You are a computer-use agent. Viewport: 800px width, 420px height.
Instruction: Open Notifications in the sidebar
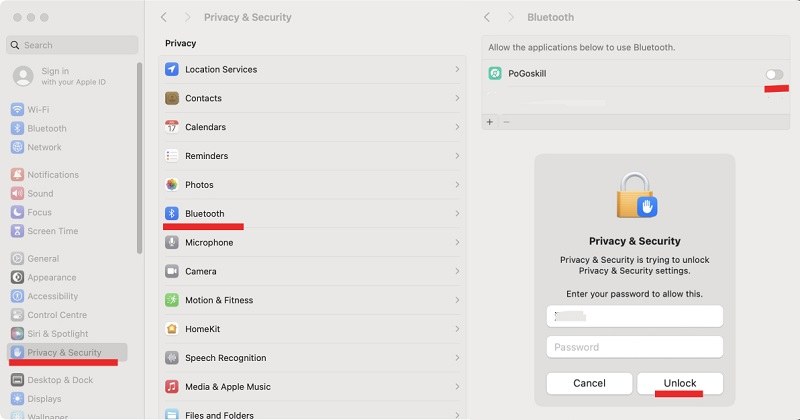[x=52, y=175]
